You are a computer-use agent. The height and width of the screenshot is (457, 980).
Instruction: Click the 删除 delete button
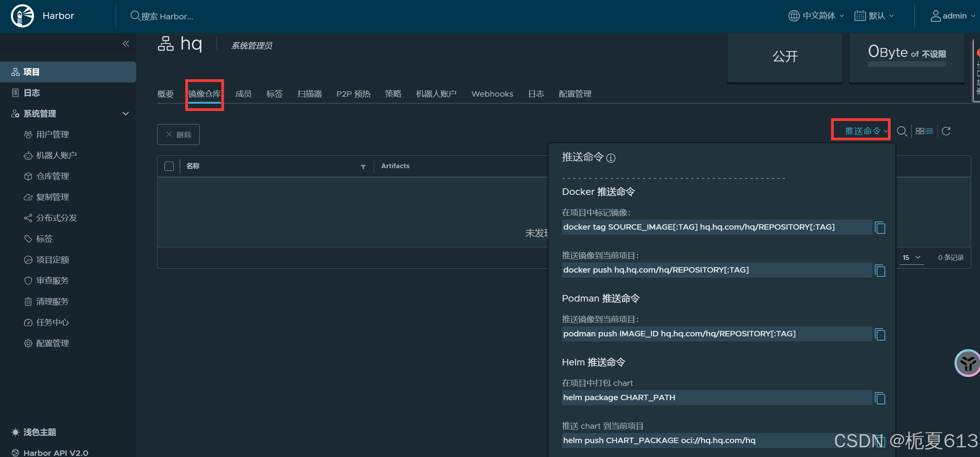coord(178,135)
